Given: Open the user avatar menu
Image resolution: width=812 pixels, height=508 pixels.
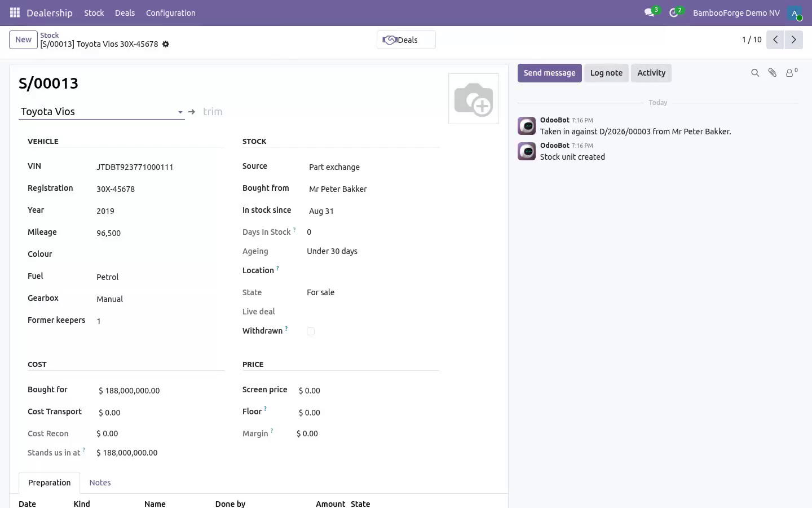Looking at the screenshot, I should [795, 13].
